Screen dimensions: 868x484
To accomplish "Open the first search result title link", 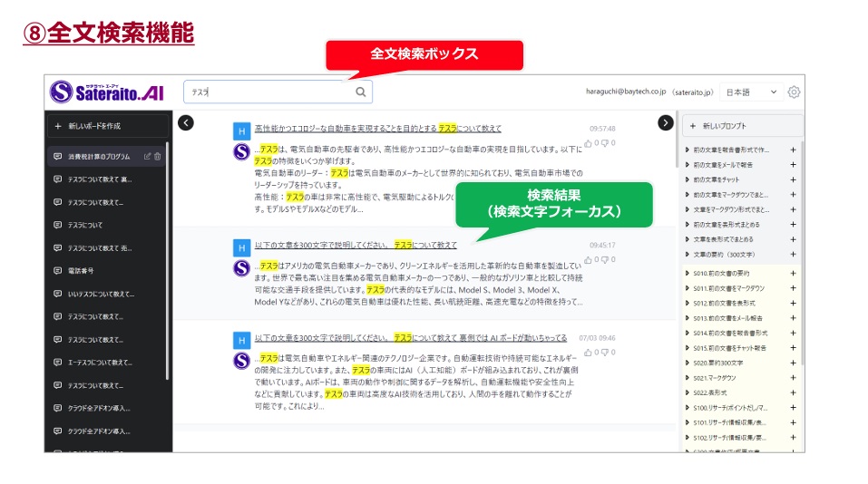I will pos(377,129).
